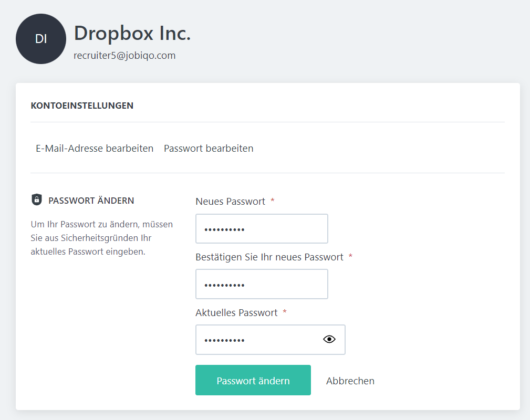The width and height of the screenshot is (530, 420).
Task: Click the Dropbox Inc. heading
Action: [132, 33]
